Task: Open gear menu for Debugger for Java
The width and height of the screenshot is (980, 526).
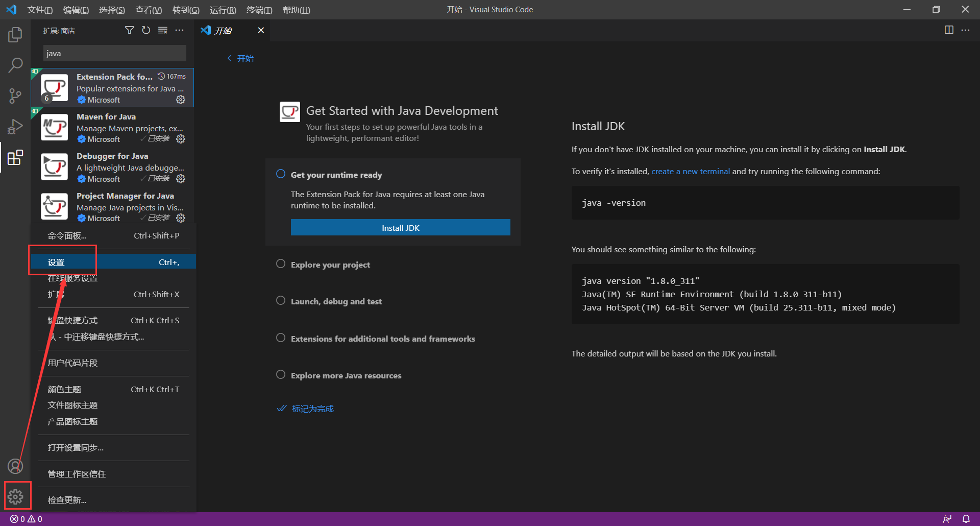Action: tap(181, 179)
